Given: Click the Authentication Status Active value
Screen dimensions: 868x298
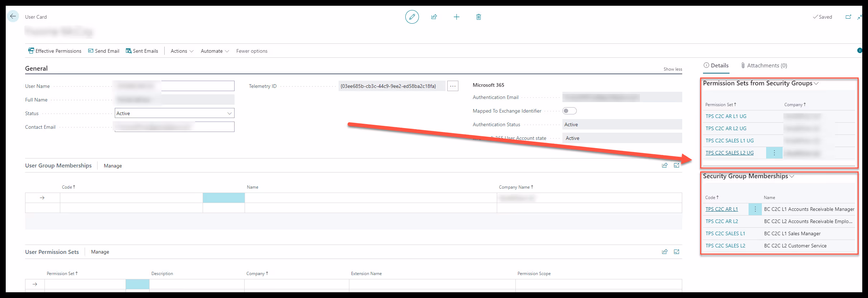Looking at the screenshot, I should (x=622, y=124).
